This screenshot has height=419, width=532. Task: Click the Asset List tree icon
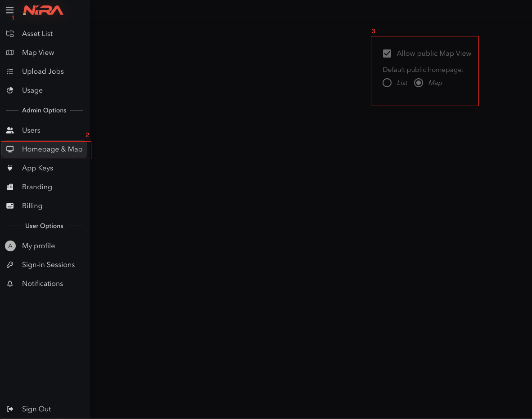[10, 34]
